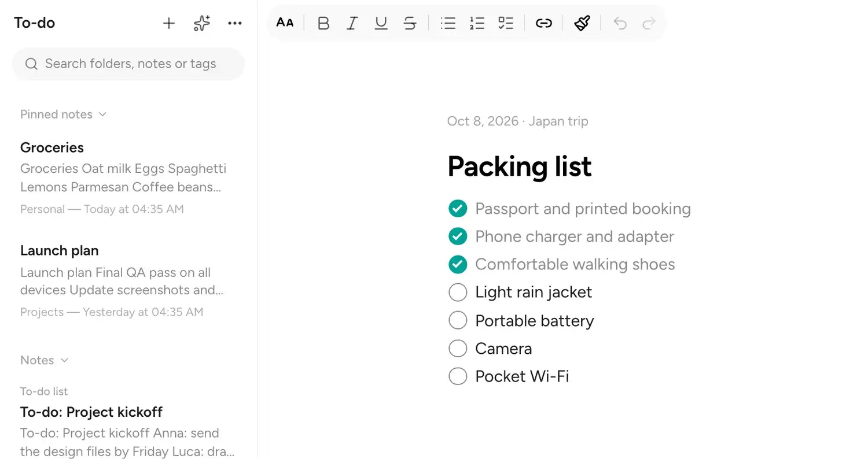This screenshot has width=868, height=459.
Task: Insert a numbered list
Action: (477, 23)
